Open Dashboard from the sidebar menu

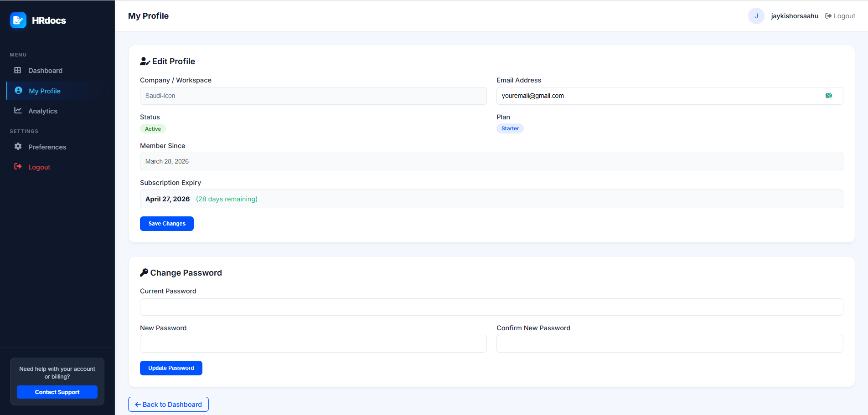click(57, 71)
